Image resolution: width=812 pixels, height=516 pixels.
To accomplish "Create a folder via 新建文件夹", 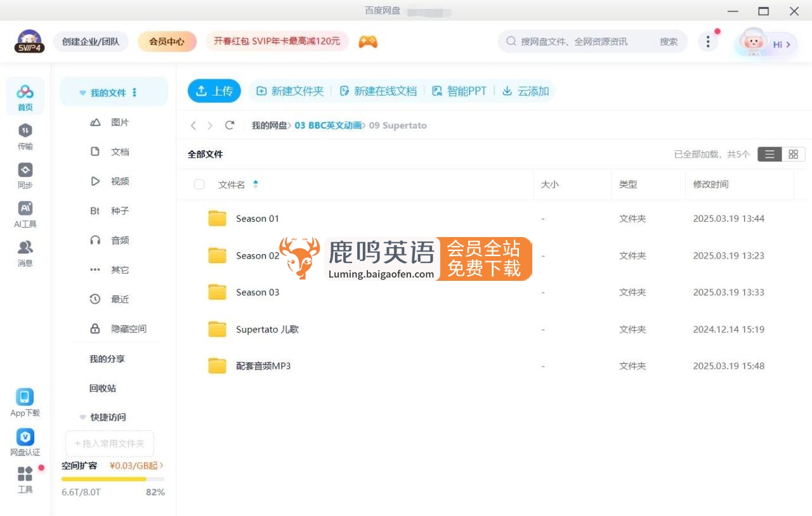I will pos(289,91).
